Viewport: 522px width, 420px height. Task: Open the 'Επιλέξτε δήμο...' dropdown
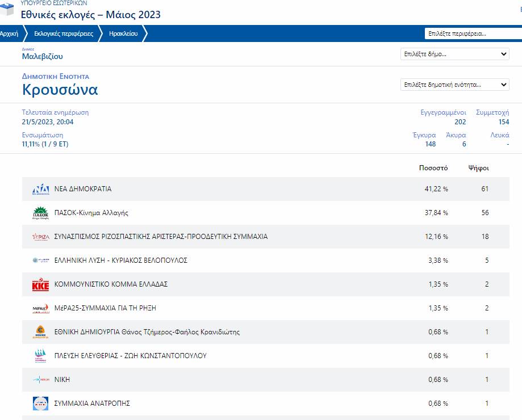point(455,54)
